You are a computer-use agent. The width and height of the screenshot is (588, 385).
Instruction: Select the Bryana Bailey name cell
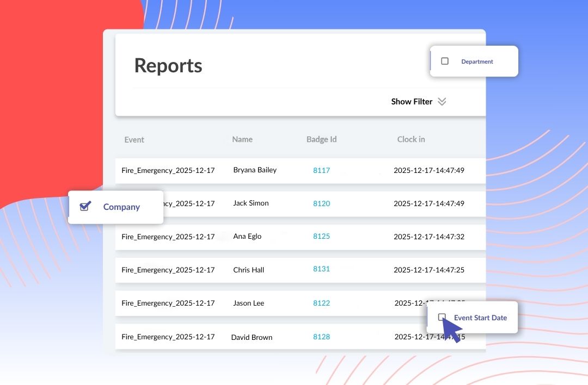(255, 170)
